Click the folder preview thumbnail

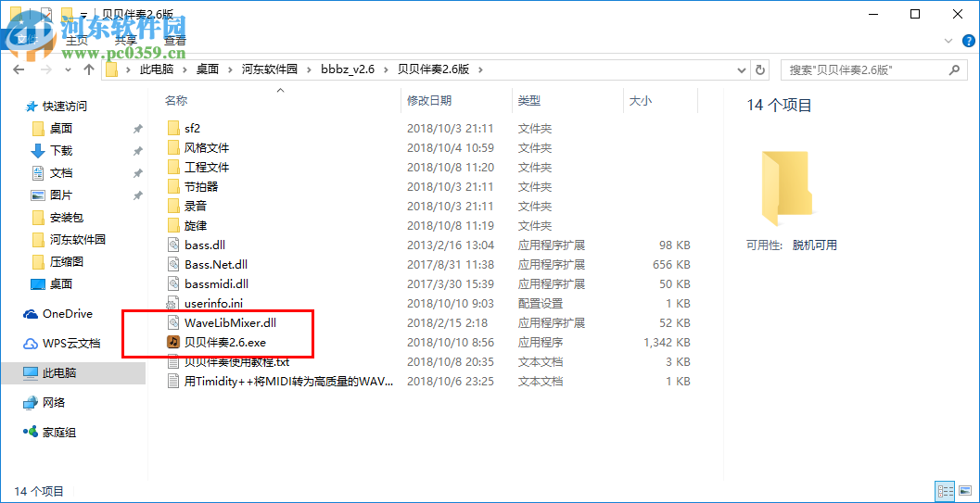[786, 188]
